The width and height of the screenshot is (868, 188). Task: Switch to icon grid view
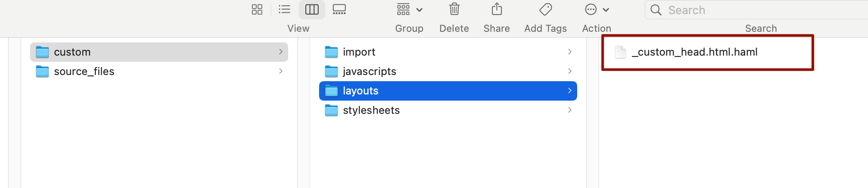coord(257,9)
